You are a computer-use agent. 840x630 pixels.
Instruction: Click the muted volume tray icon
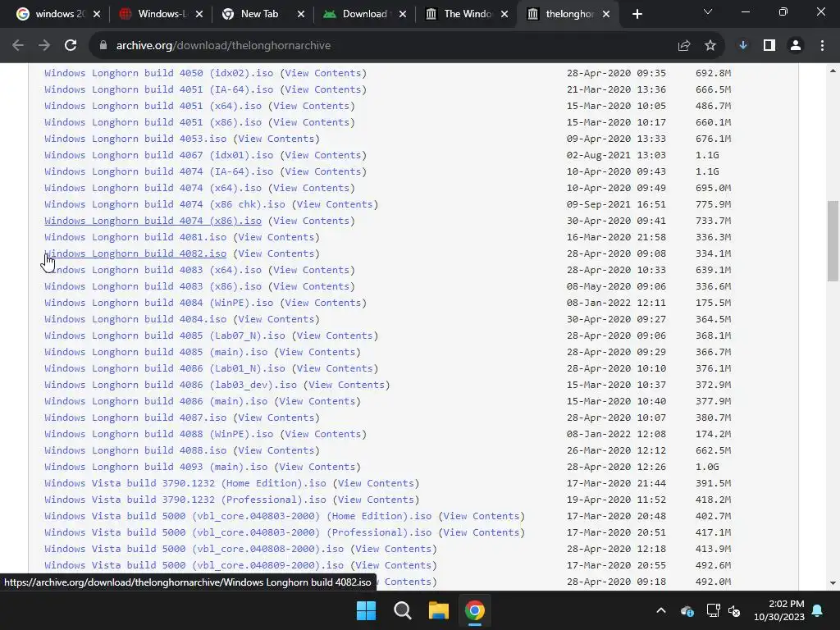click(x=734, y=610)
